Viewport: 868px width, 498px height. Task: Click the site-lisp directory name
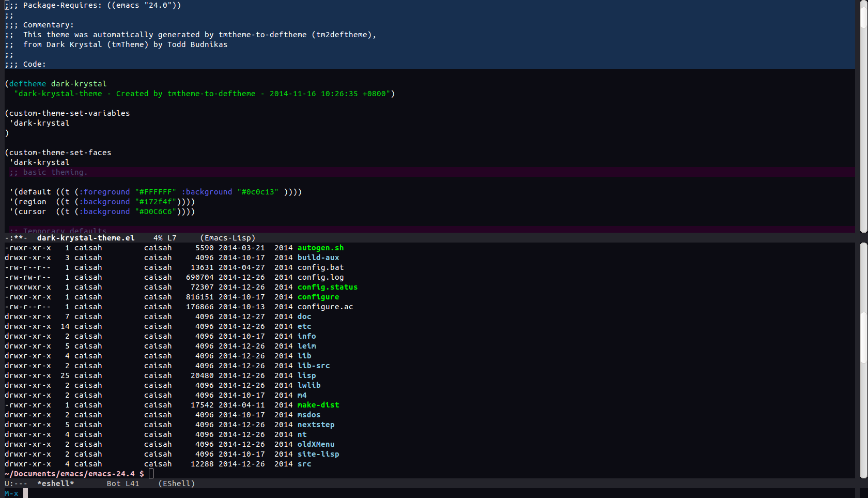pyautogui.click(x=318, y=454)
